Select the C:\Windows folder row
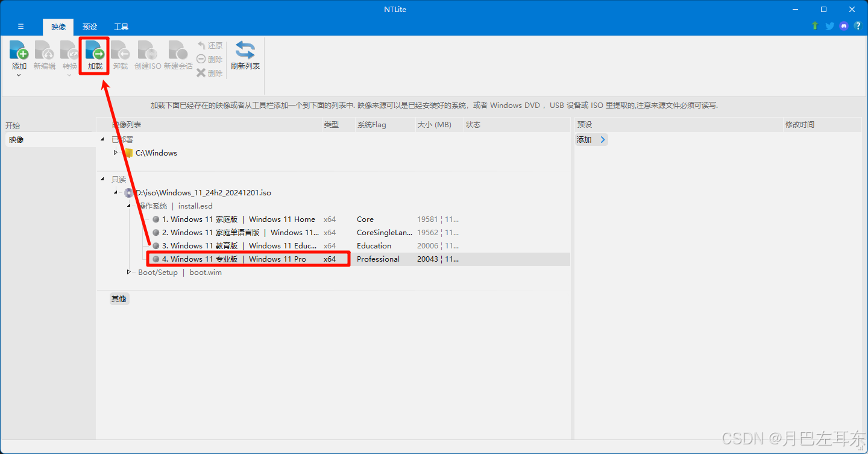This screenshot has width=868, height=454. 156,153
